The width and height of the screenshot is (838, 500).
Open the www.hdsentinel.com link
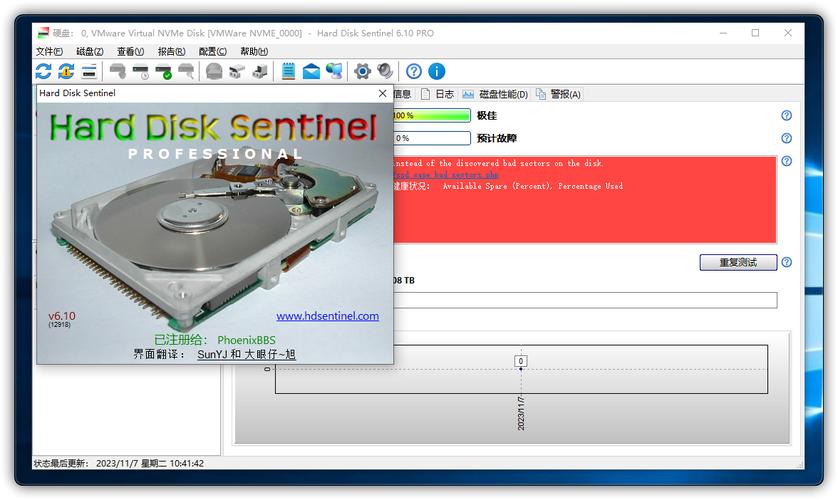click(328, 316)
